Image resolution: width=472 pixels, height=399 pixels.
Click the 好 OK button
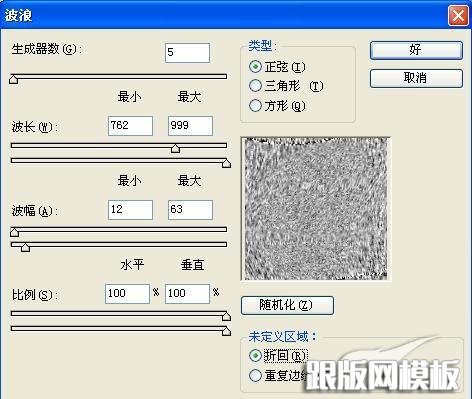point(416,50)
